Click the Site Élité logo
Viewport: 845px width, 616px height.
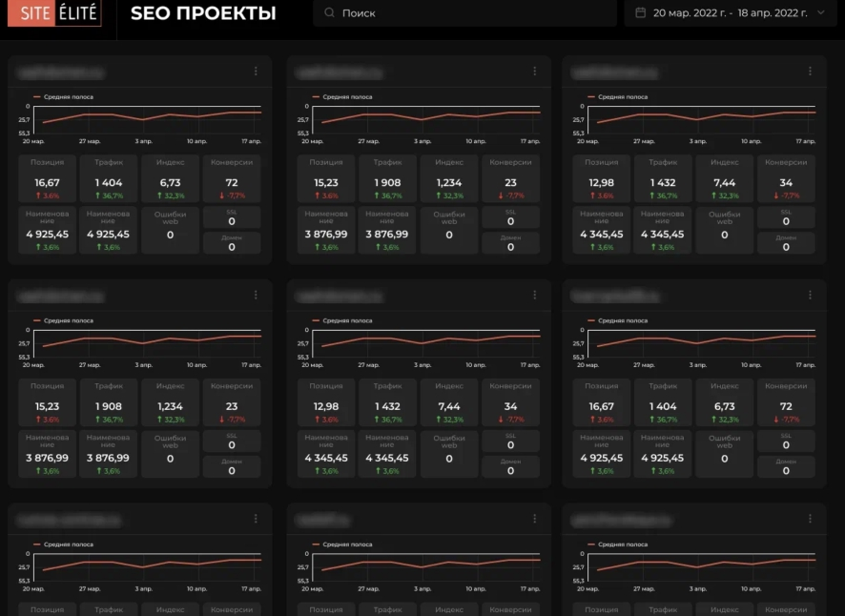click(54, 12)
